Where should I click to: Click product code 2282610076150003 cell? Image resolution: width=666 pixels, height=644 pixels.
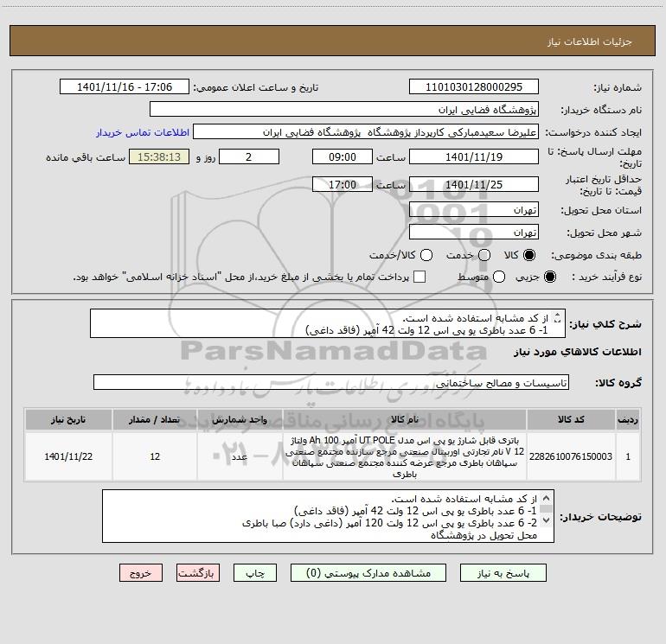click(x=571, y=456)
